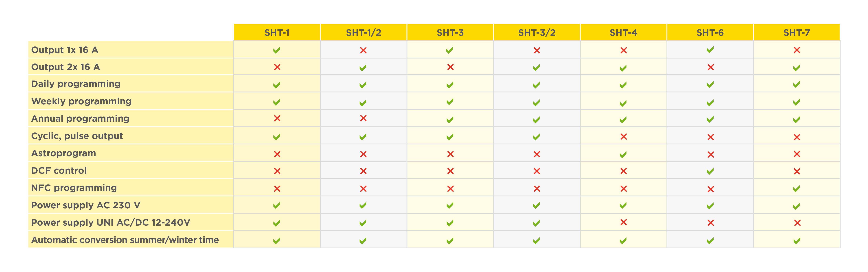
Task: Click Automatic conversion summer/winter time label
Action: (x=125, y=240)
